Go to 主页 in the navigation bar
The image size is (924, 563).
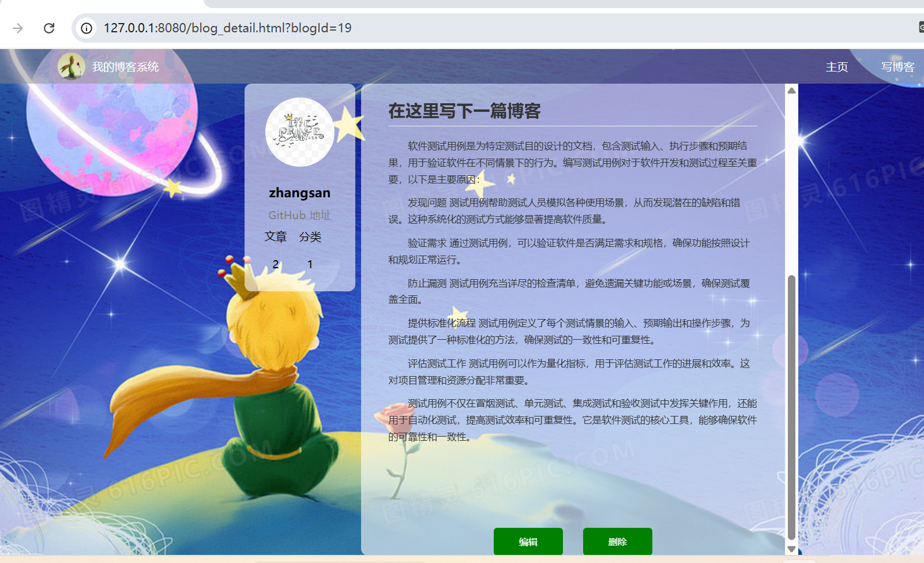837,67
